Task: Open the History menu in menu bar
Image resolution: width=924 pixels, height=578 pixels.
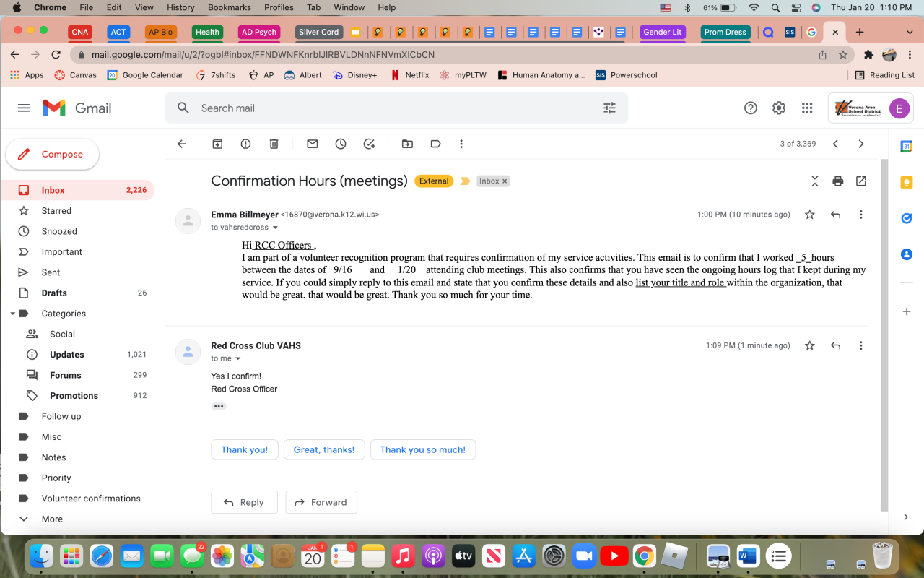Action: [x=180, y=7]
